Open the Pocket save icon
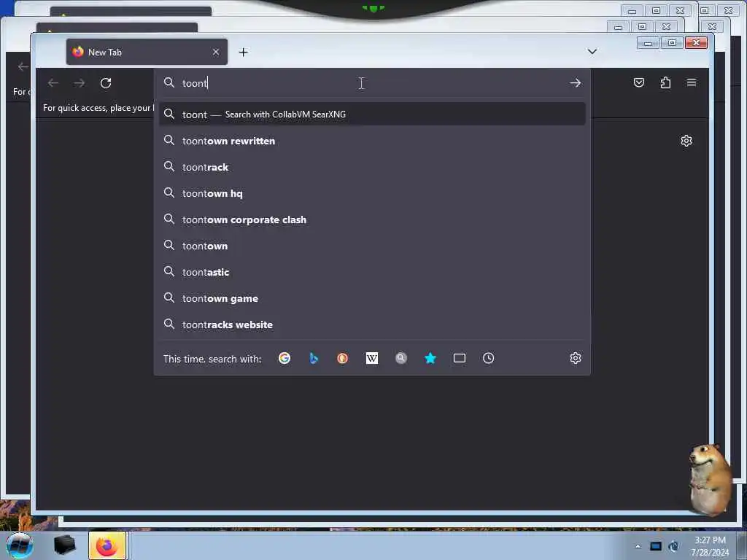 639,83
